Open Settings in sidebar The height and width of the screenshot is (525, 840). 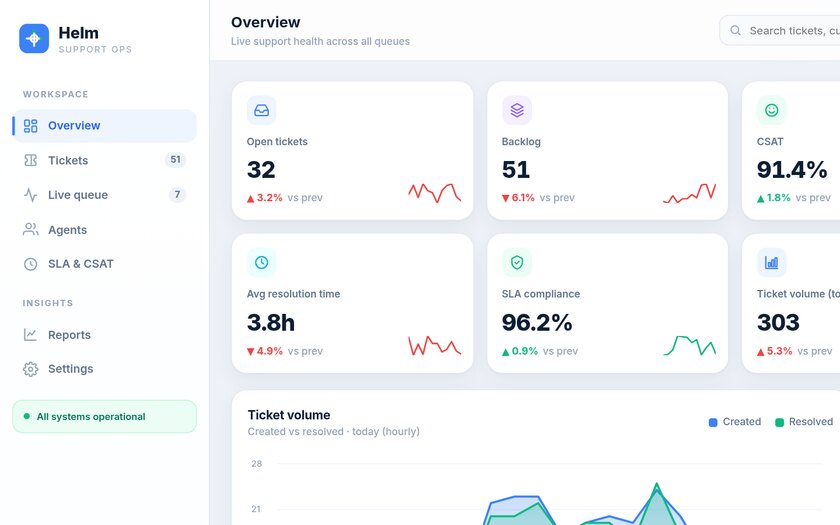(104, 369)
